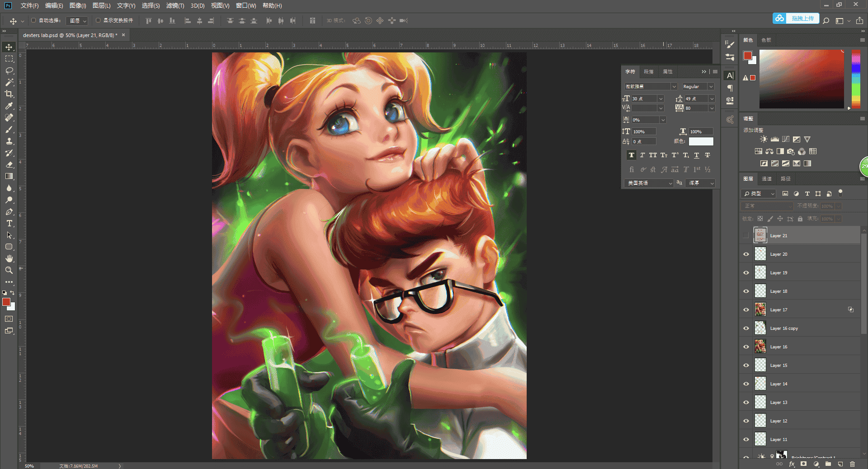
Task: Open the text language dropdown
Action: coord(649,183)
